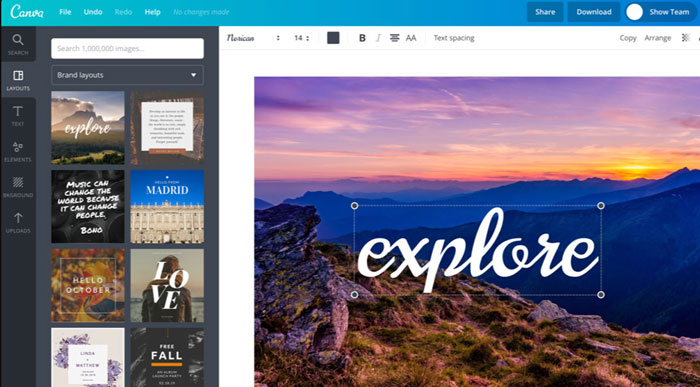
Task: Open Text spacing options
Action: click(x=454, y=38)
